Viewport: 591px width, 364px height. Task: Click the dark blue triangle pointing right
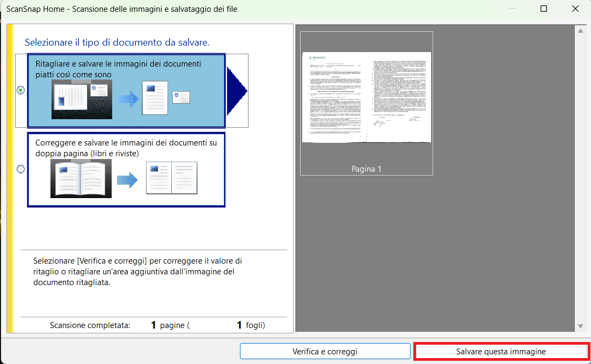tap(236, 91)
